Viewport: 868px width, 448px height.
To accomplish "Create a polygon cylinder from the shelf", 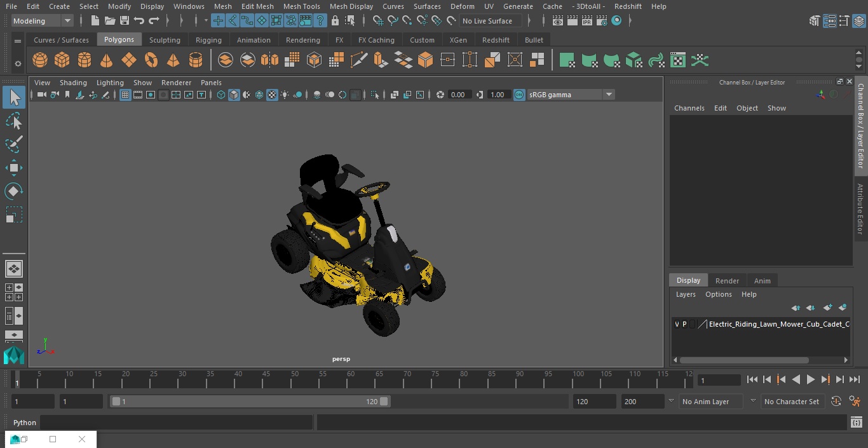I will 85,60.
